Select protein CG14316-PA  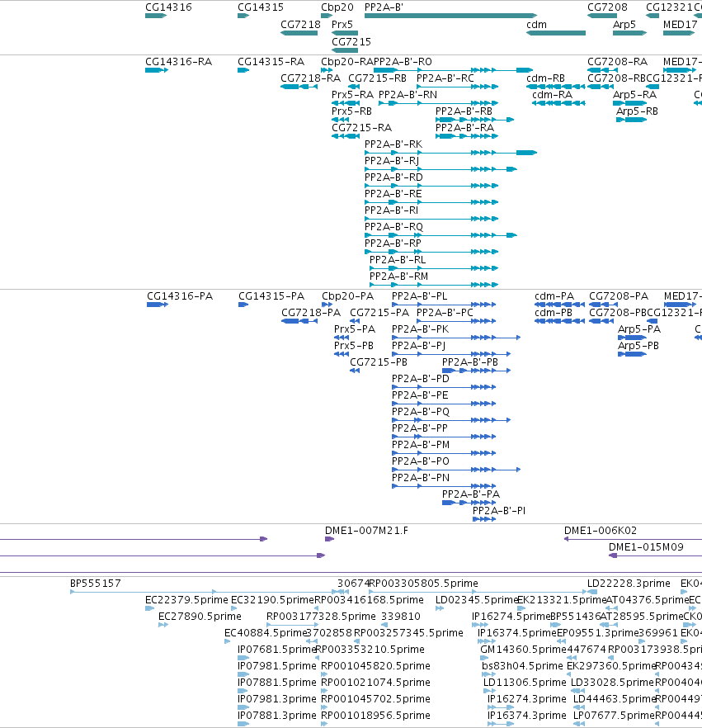(158, 305)
